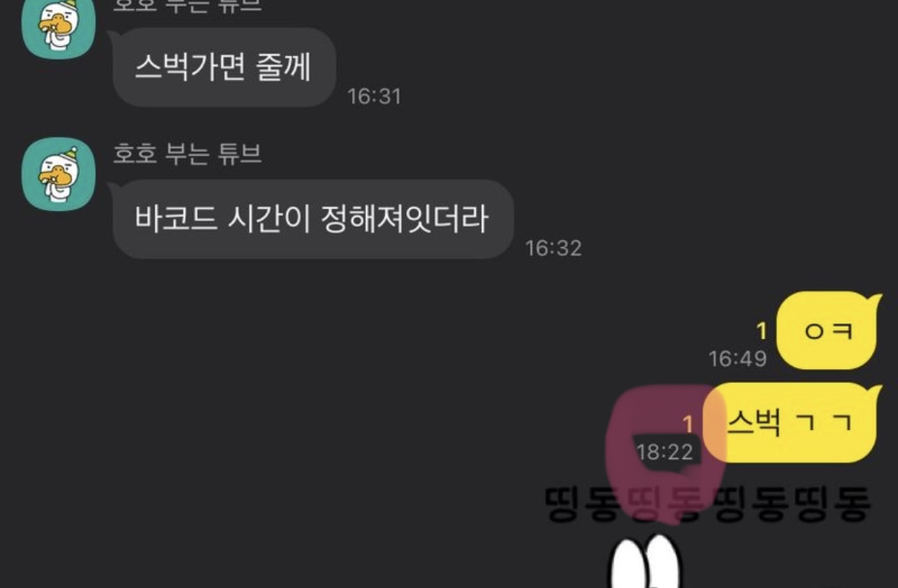Tap the third "띵동" in sticker text
This screenshot has width=898, height=588.
click(751, 504)
